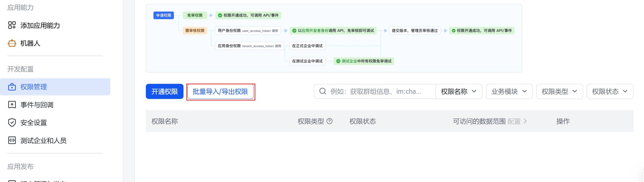Click the 测试企业和人员 code icon
The height and width of the screenshot is (182, 644).
12,140
